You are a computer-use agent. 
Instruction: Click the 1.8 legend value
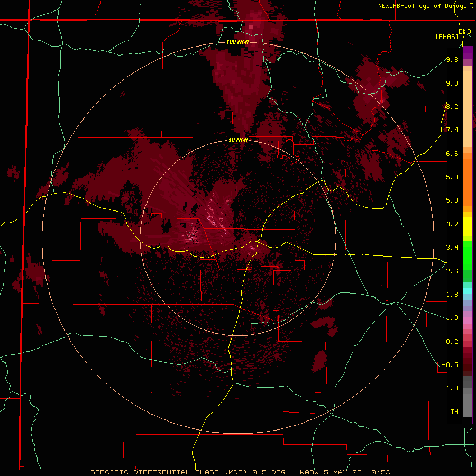452,295
